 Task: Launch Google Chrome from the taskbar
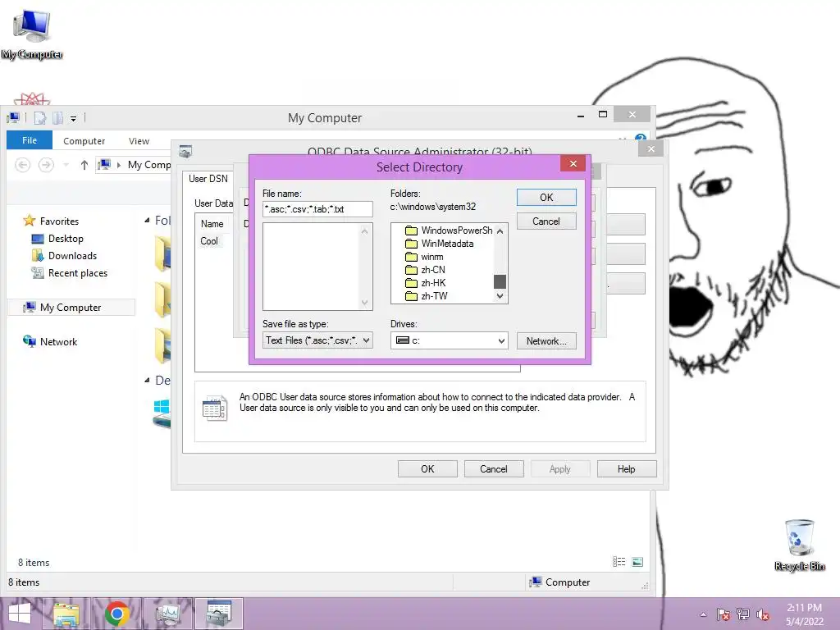coord(116,614)
